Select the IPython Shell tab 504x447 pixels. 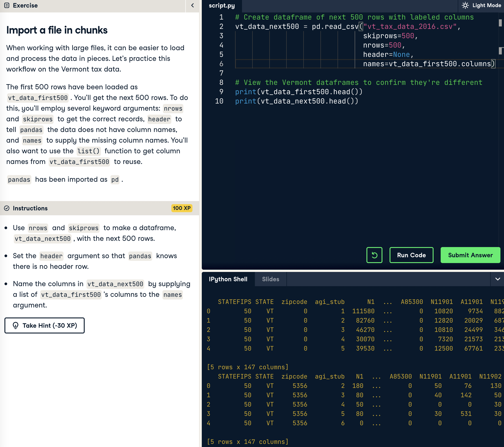tap(228, 279)
